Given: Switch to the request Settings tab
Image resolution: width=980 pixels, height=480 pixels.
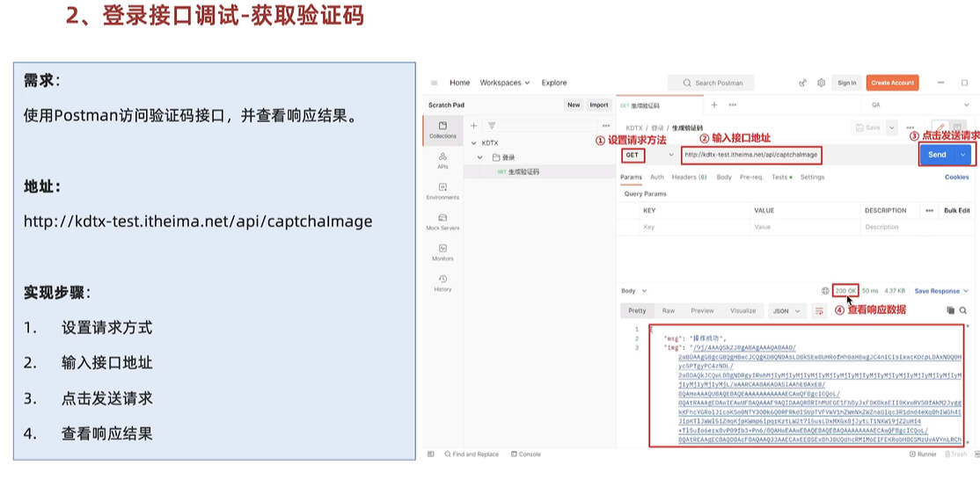Looking at the screenshot, I should 813,178.
